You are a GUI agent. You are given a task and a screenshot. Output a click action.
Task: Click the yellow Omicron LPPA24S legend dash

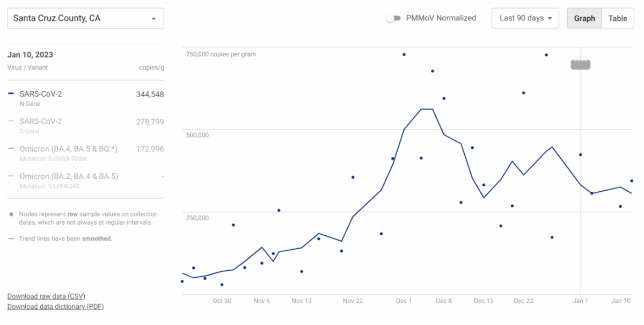coord(11,176)
